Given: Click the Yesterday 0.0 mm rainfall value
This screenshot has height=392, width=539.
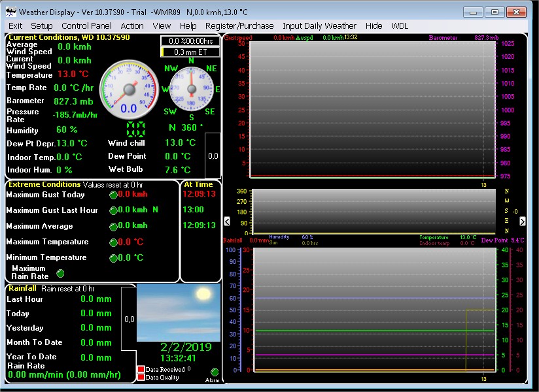Looking at the screenshot, I should pos(96,328).
